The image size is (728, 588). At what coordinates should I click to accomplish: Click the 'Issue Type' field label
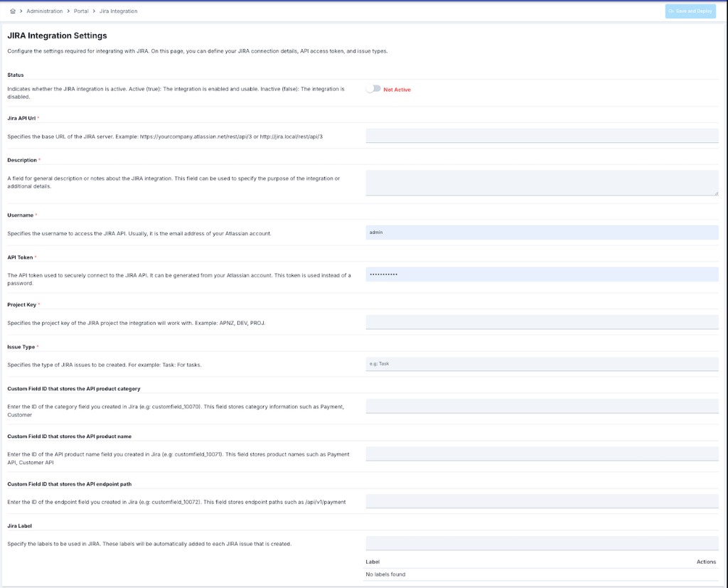click(21, 347)
